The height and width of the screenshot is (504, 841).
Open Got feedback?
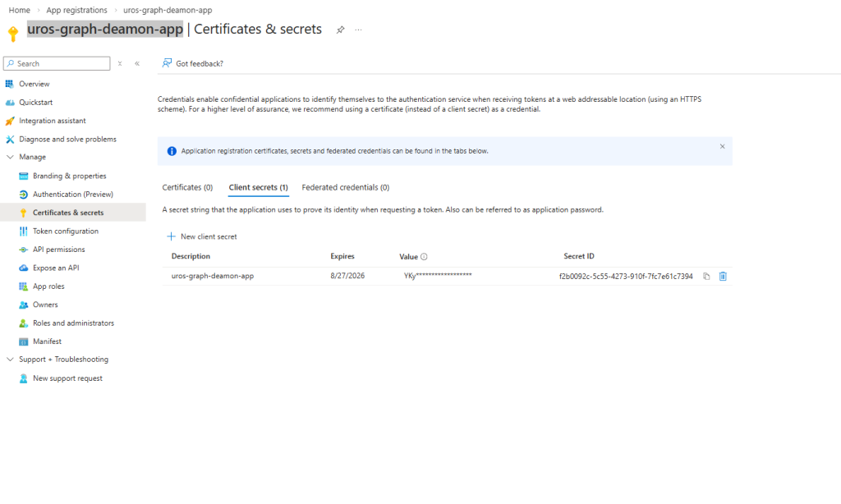click(x=193, y=63)
